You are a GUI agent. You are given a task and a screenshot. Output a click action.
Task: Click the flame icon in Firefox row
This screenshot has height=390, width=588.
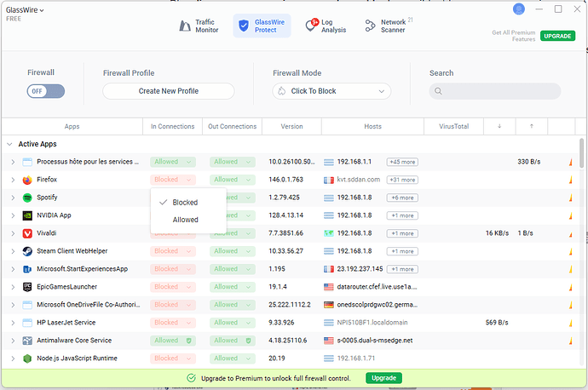[x=571, y=181]
